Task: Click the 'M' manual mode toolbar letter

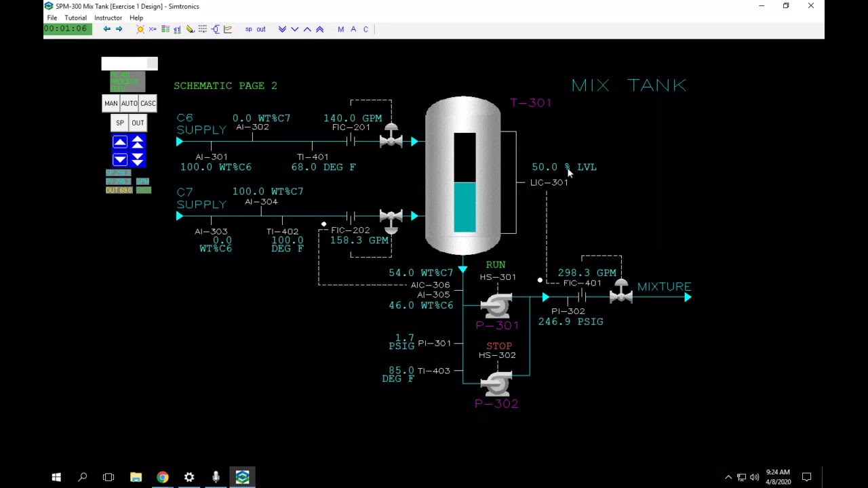Action: [x=340, y=29]
